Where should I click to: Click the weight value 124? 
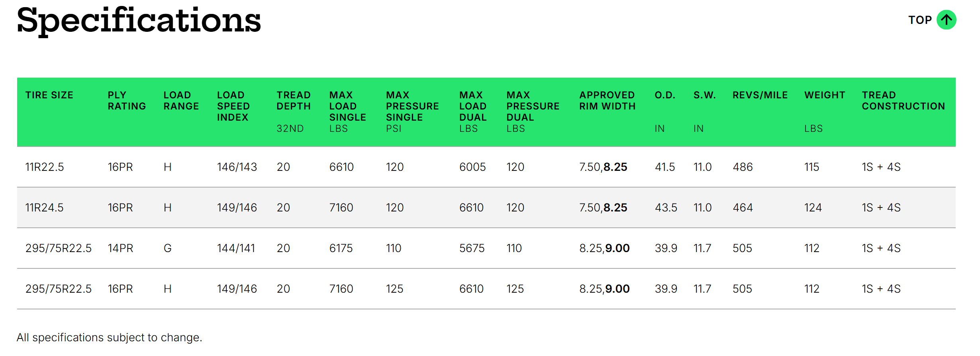[813, 207]
